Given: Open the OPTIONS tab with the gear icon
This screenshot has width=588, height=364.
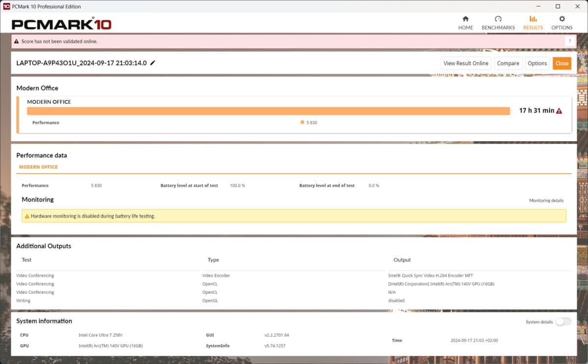Looking at the screenshot, I should pos(562,23).
